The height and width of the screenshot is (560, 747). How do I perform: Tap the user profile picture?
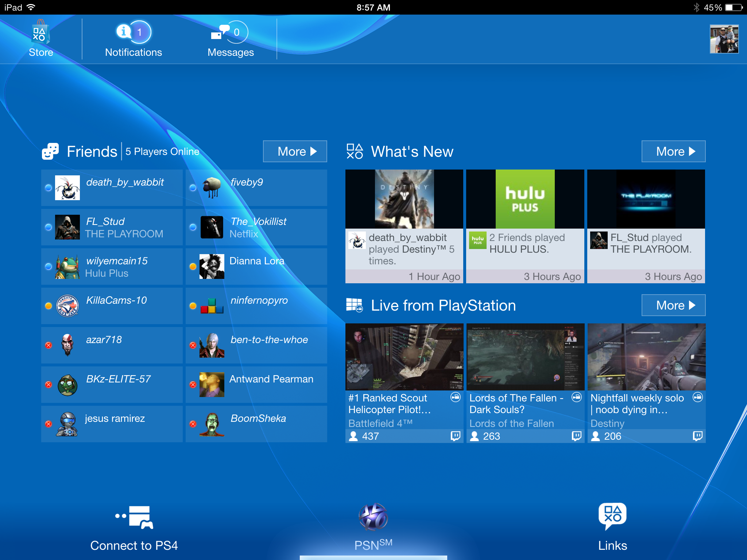click(x=724, y=39)
